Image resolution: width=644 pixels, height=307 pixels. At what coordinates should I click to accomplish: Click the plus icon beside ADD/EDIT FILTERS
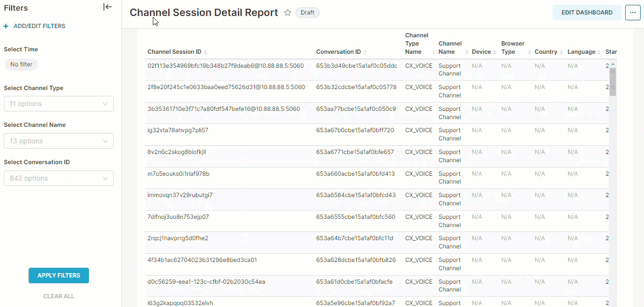5,26
